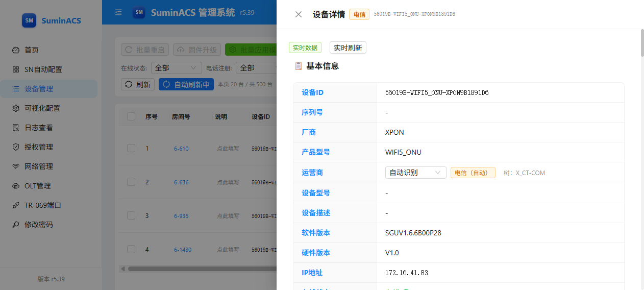Click the 版本 r5.39 sidebar footer text

51,279
